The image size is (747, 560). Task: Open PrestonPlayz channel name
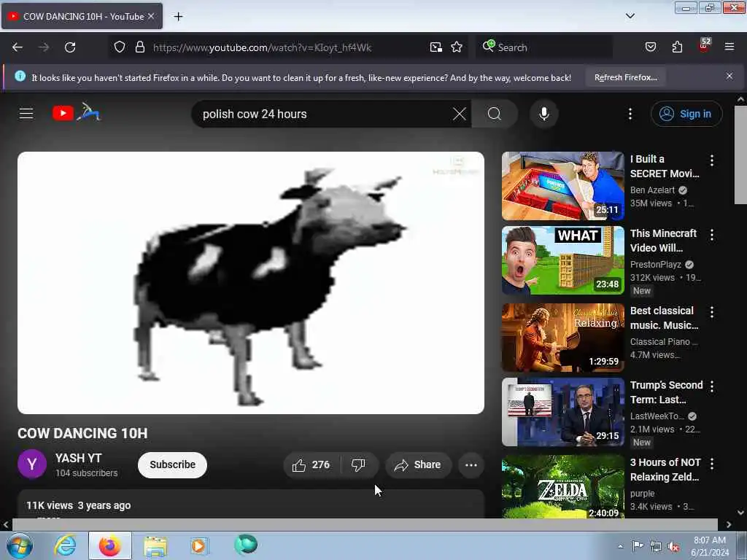pyautogui.click(x=656, y=264)
